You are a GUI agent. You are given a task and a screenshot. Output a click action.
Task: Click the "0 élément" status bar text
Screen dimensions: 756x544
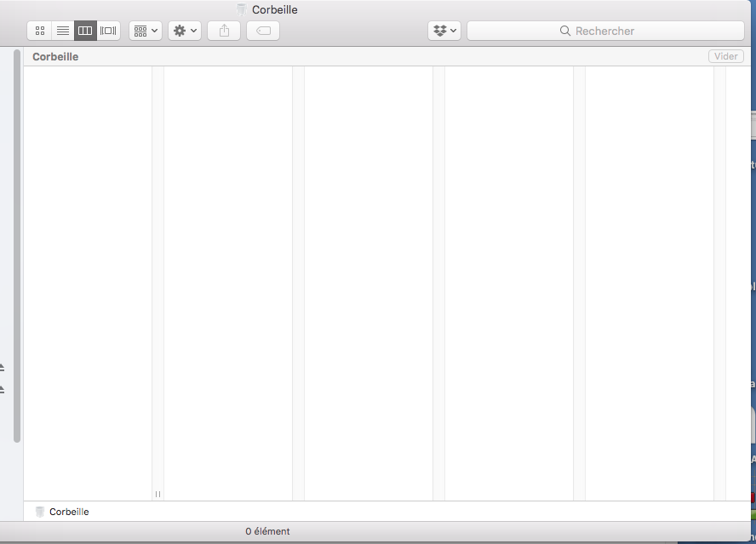click(267, 531)
